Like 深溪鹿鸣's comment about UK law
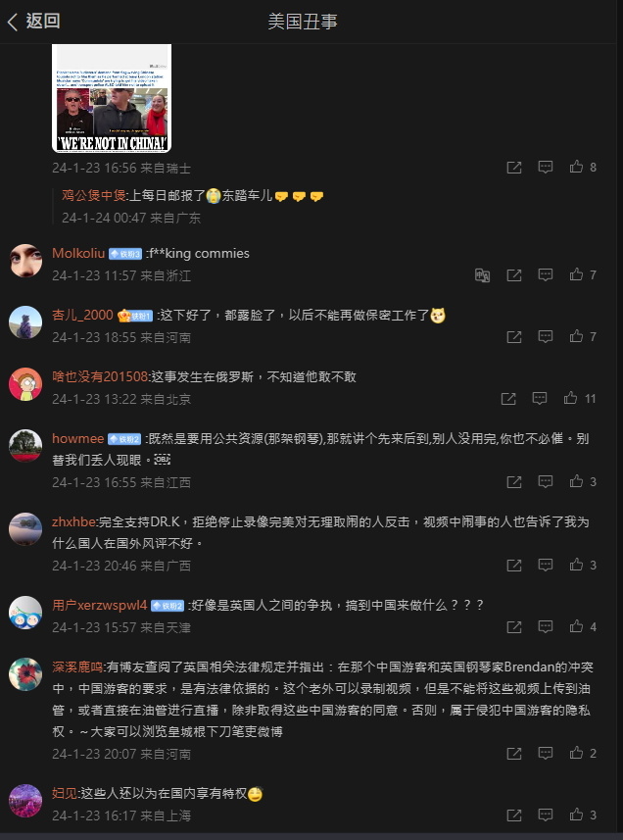The image size is (623, 840). 583,753
